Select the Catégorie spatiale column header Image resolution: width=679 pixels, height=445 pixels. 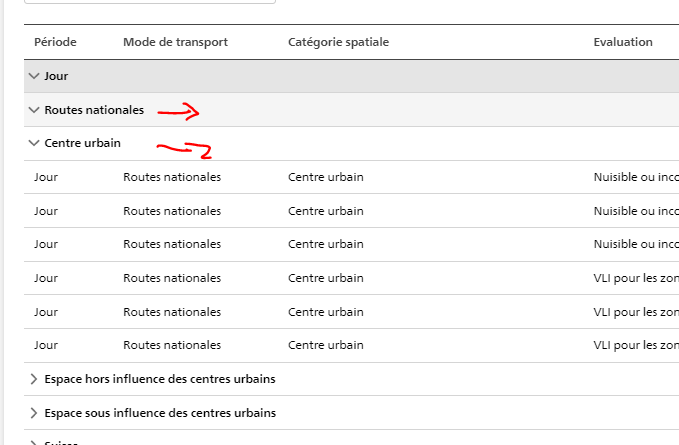339,42
